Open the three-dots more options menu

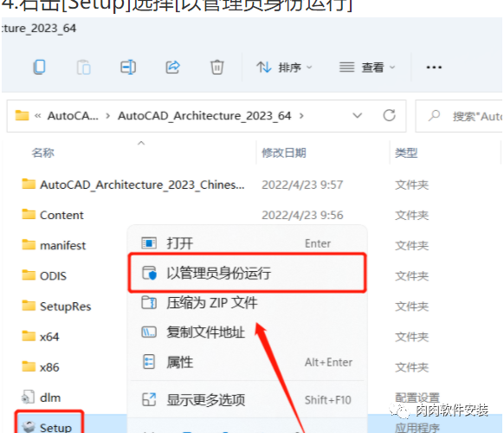pos(434,68)
